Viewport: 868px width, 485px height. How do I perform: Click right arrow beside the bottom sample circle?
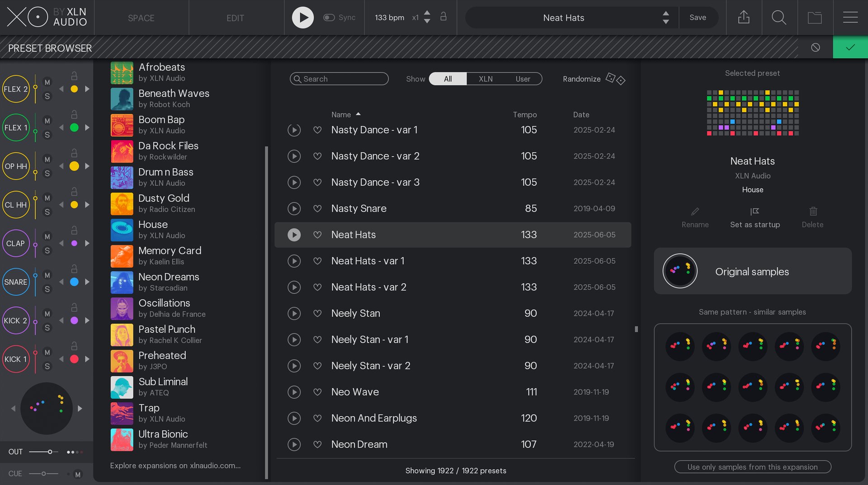80,409
